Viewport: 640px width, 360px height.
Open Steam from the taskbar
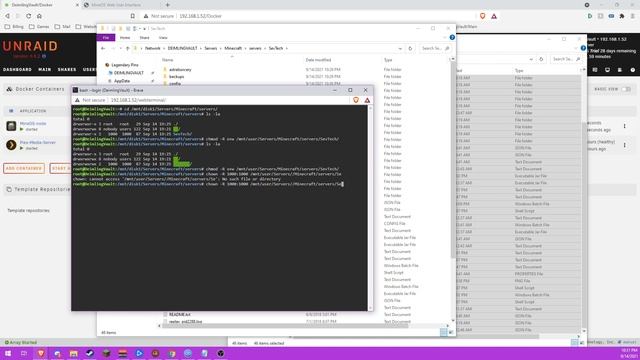(90, 353)
